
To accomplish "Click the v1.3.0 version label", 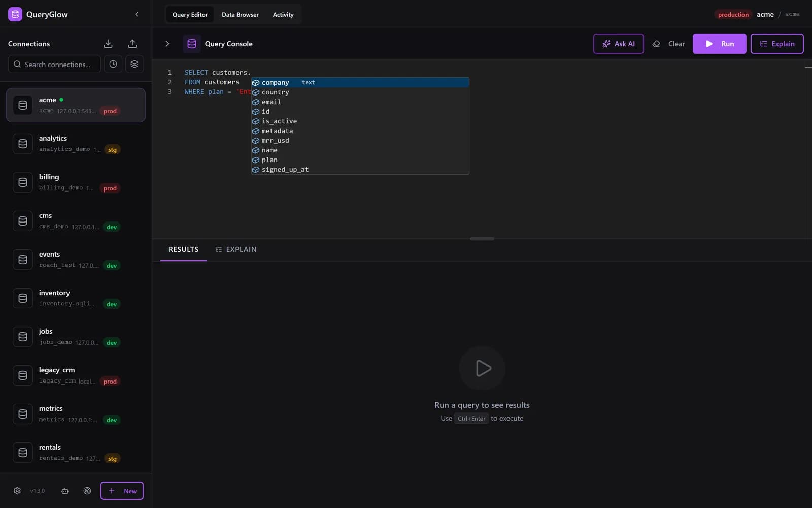I will [37, 491].
